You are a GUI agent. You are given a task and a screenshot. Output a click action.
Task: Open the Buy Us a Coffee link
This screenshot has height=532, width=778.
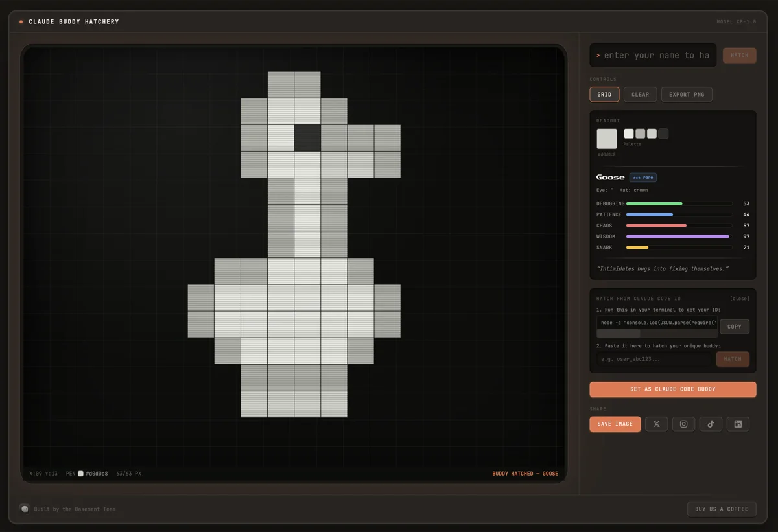(x=721, y=509)
